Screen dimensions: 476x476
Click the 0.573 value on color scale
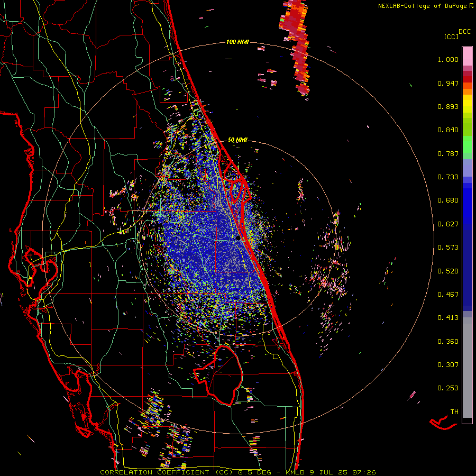pyautogui.click(x=448, y=248)
